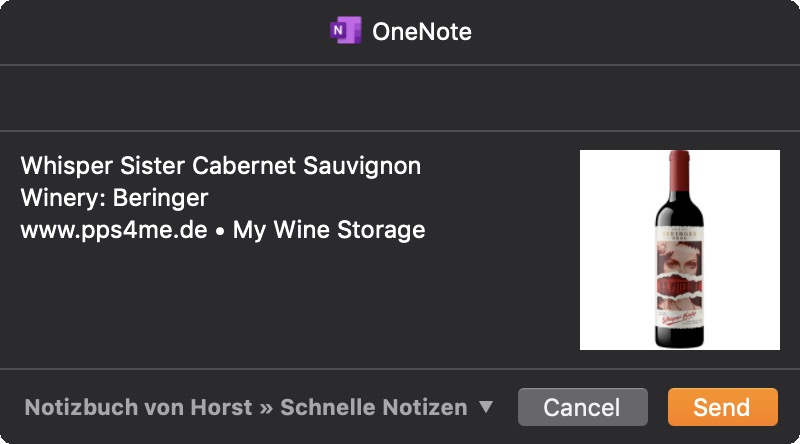Select the Winery: Beringer line

coord(114,198)
